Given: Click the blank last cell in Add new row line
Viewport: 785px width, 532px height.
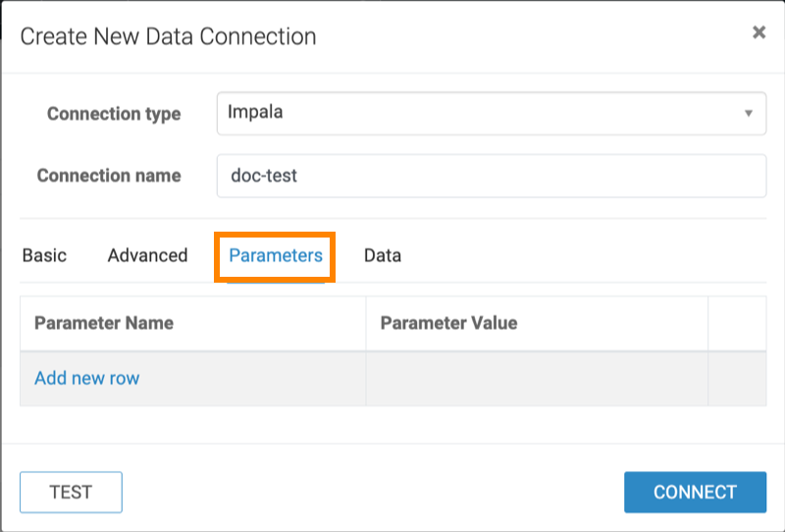Looking at the screenshot, I should coord(737,379).
